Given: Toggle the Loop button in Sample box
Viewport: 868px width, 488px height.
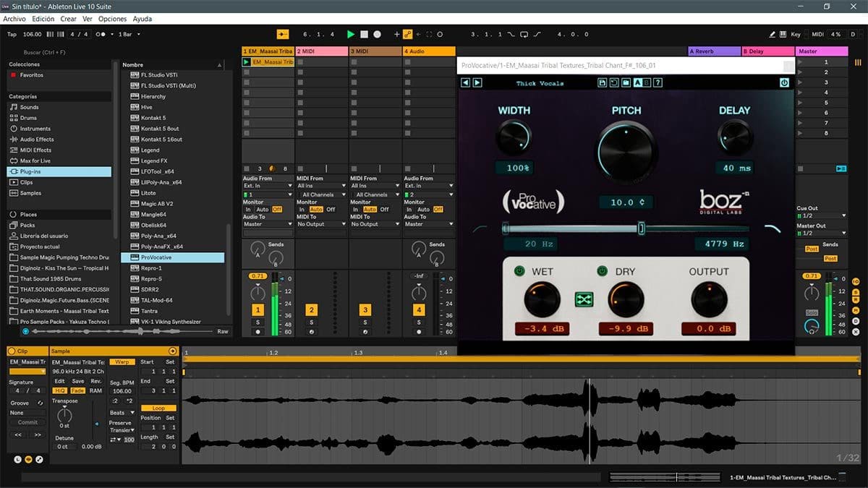Looking at the screenshot, I should [158, 408].
